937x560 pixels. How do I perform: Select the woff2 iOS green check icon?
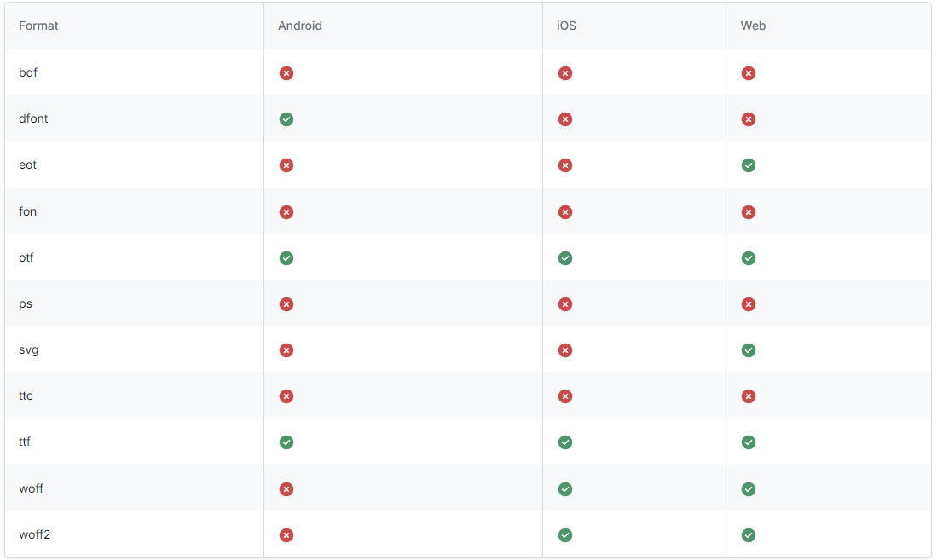(564, 535)
